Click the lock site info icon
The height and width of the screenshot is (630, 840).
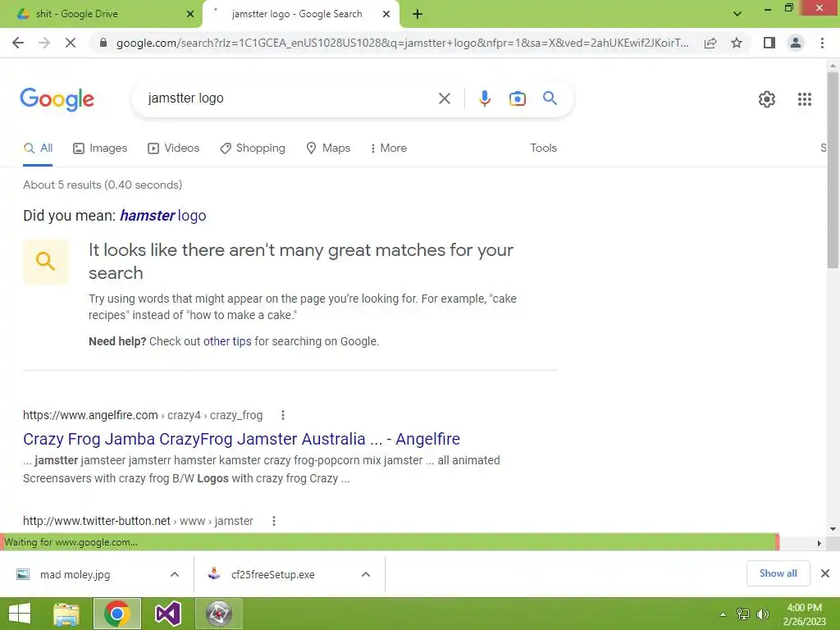point(103,43)
